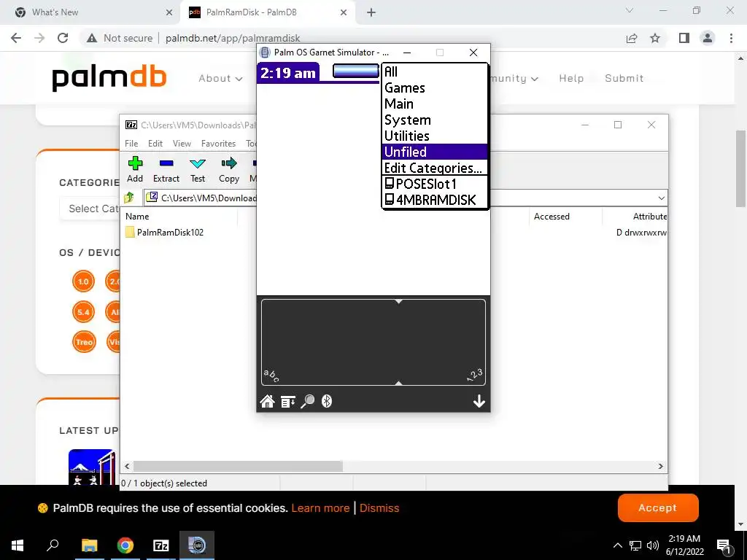
Task: Open Windows Start menu
Action: tap(18, 545)
